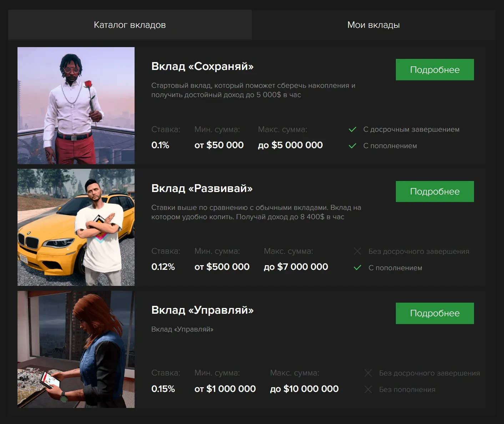This screenshot has height=424, width=504.
Task: Click the minimum amount от $1 000 000
Action: (225, 389)
